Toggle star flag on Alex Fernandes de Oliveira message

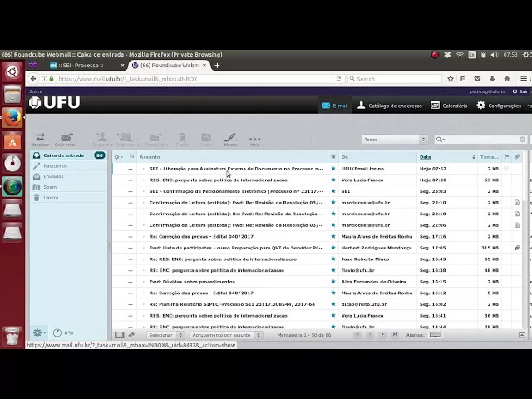333,282
